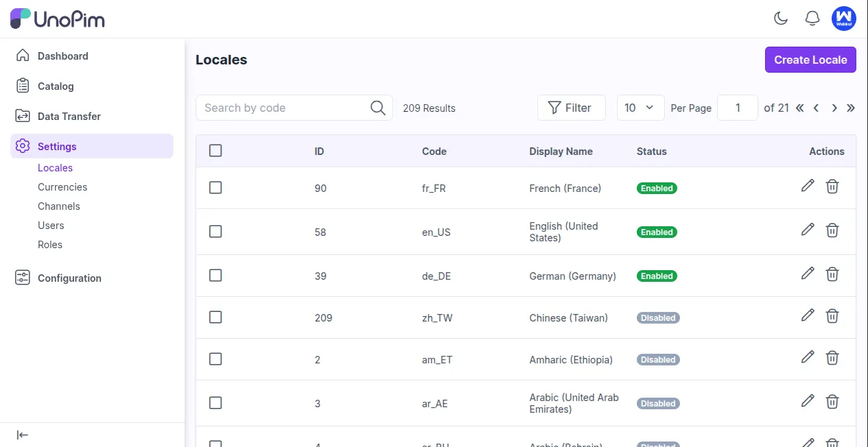
Task: Open the notifications bell
Action: coord(812,19)
